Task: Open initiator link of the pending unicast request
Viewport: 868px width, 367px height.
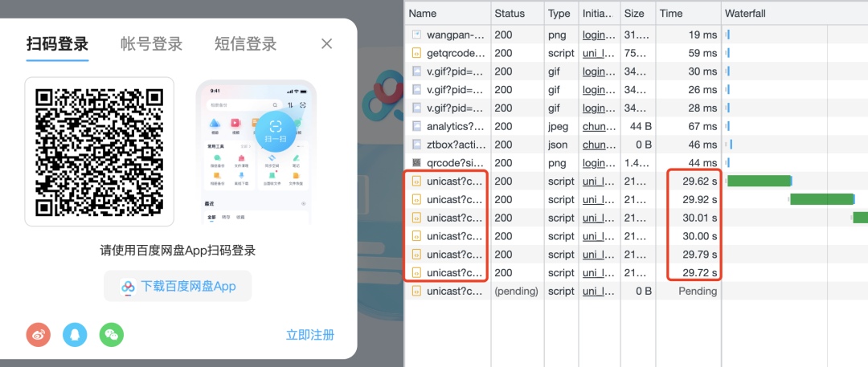Action: click(599, 291)
